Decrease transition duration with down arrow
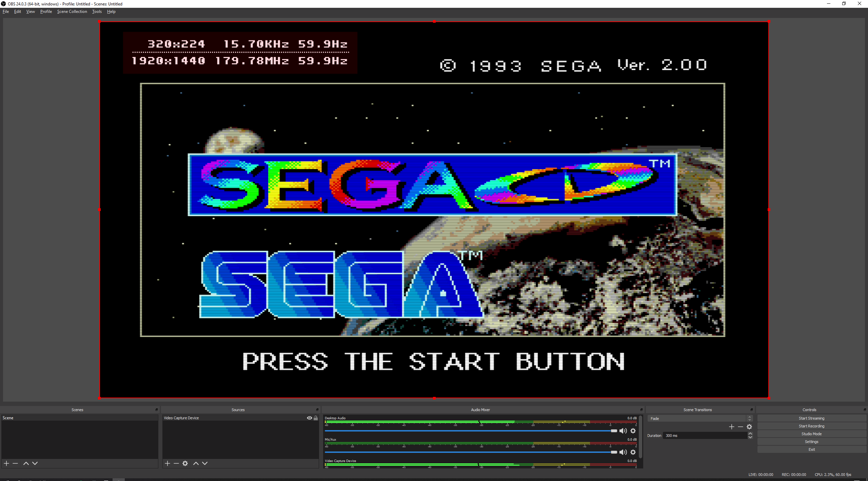This screenshot has width=868, height=481. click(750, 437)
